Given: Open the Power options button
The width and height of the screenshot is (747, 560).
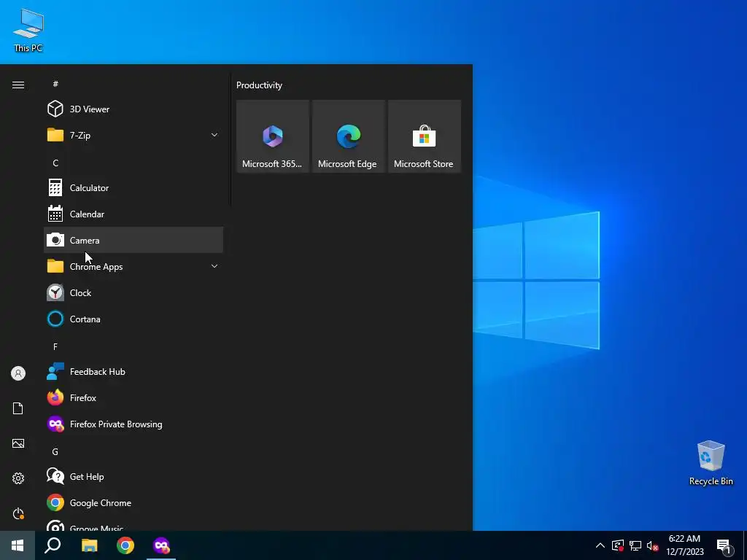Looking at the screenshot, I should (x=18, y=513).
